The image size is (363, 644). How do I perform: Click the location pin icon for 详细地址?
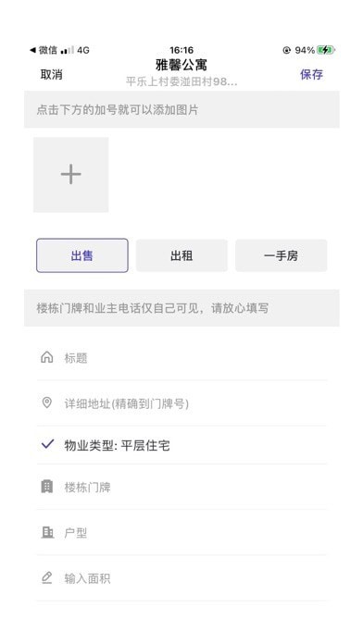coord(47,402)
